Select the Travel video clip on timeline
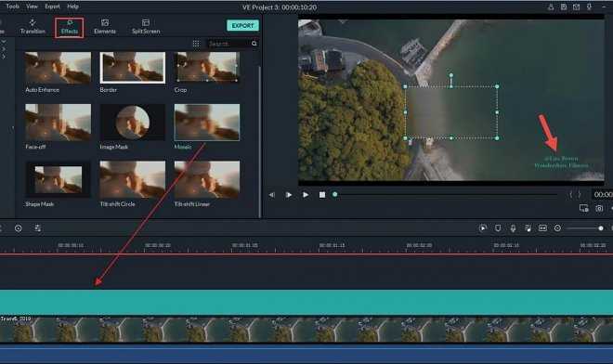This screenshot has width=613, height=364. [306, 330]
